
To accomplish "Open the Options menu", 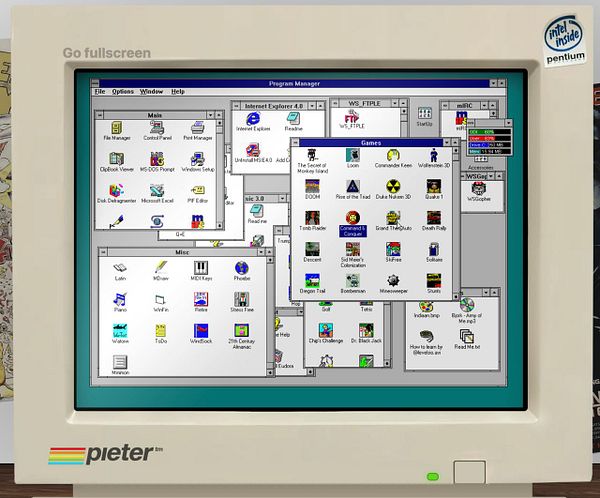I will click(123, 91).
